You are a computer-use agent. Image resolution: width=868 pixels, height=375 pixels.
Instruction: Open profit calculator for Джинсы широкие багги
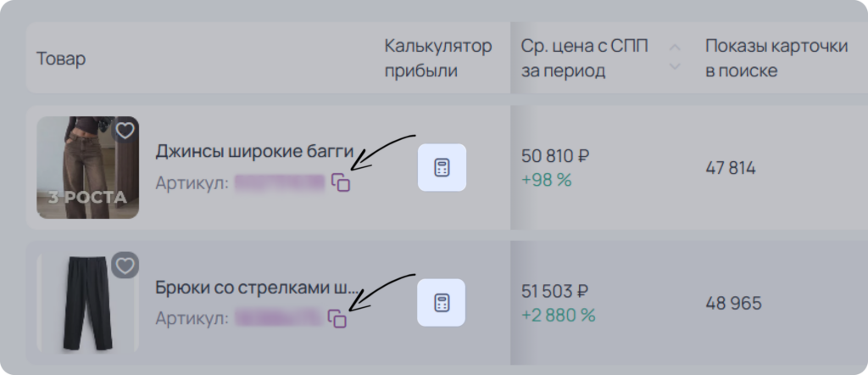click(442, 167)
